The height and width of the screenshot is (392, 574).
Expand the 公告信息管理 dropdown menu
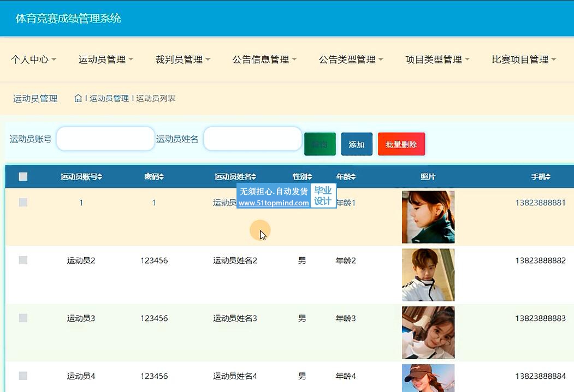tap(264, 60)
